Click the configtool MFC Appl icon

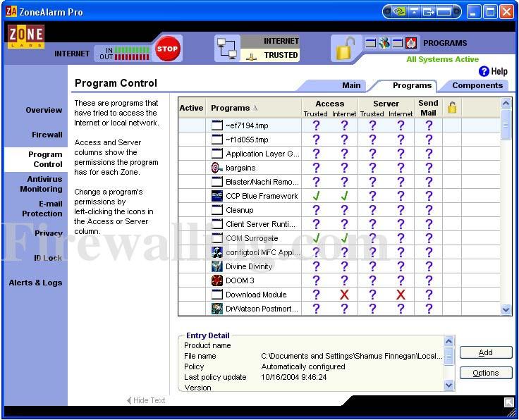point(216,252)
